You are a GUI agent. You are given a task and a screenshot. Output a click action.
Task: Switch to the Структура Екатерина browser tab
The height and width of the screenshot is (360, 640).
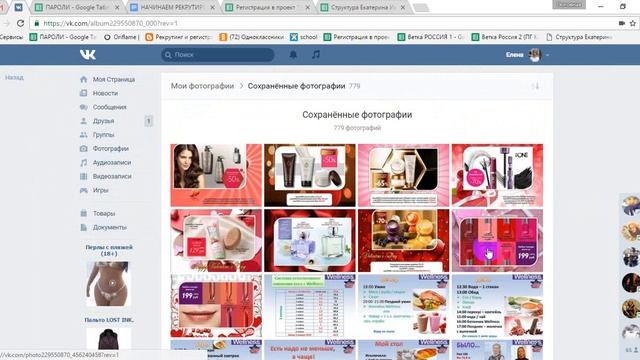(x=362, y=7)
